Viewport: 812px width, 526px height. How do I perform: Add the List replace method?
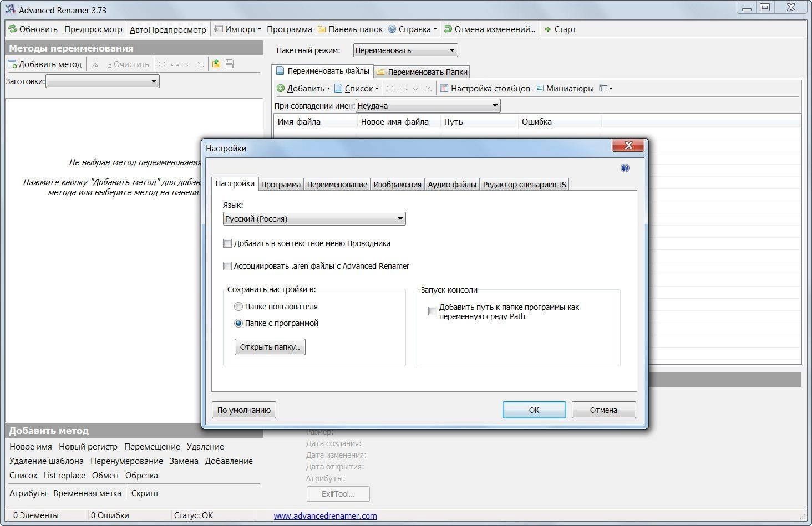64,476
